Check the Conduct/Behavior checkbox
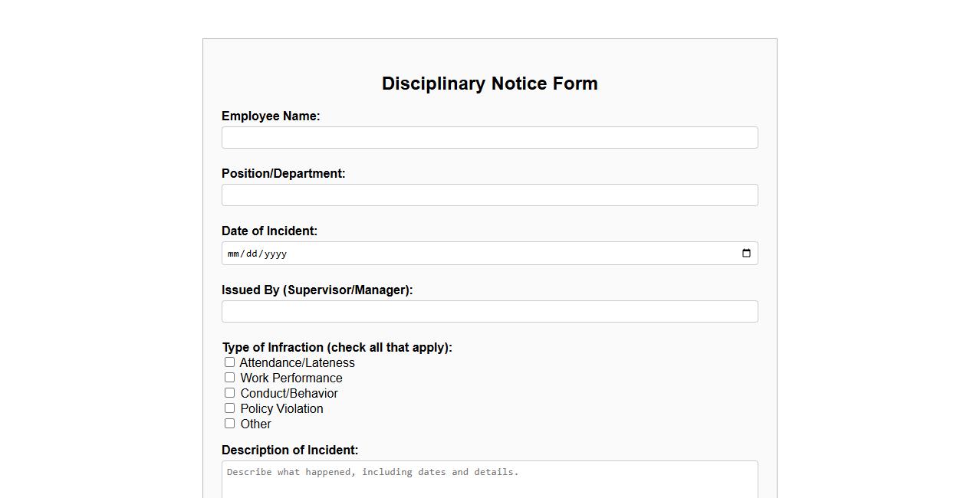980x498 pixels. [x=229, y=392]
